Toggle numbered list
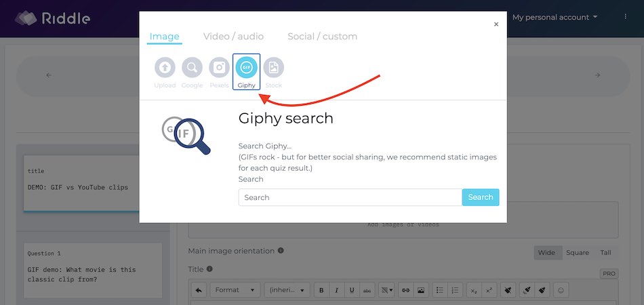The image size is (644, 305). click(x=455, y=290)
